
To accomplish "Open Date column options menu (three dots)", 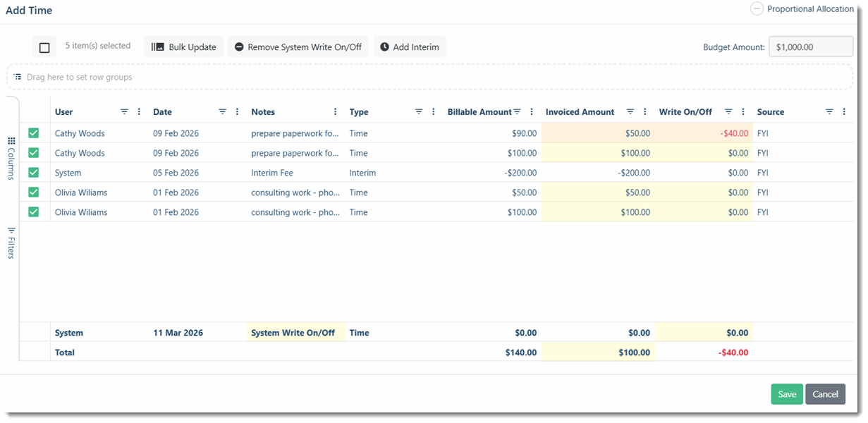I will coord(237,112).
